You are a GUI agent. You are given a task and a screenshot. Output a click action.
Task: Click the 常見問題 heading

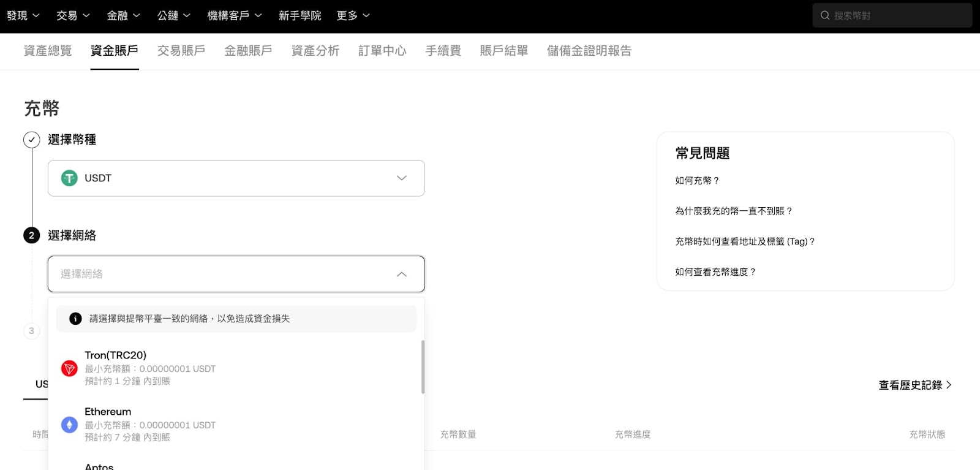coord(703,153)
